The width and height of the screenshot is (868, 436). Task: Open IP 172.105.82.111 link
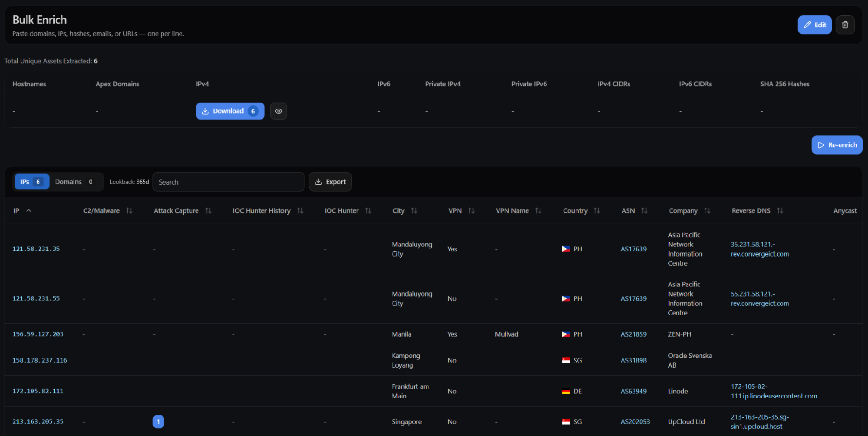[x=38, y=391]
